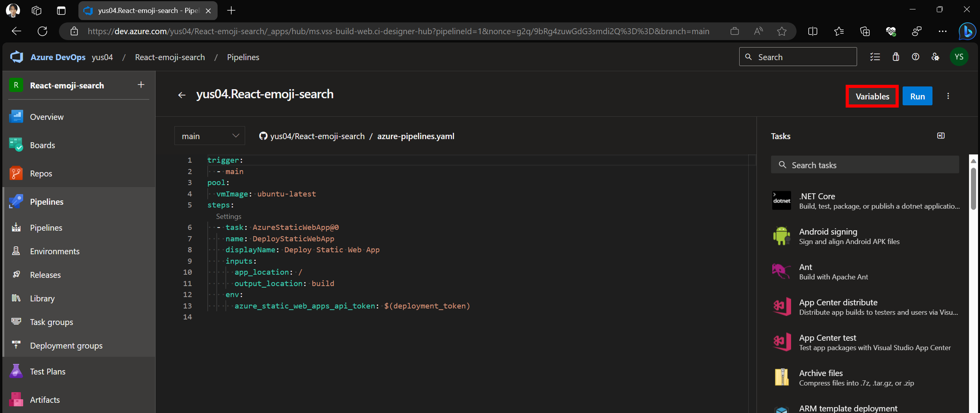Click the 'displayName: Deploy Static Web App' line

pos(302,250)
